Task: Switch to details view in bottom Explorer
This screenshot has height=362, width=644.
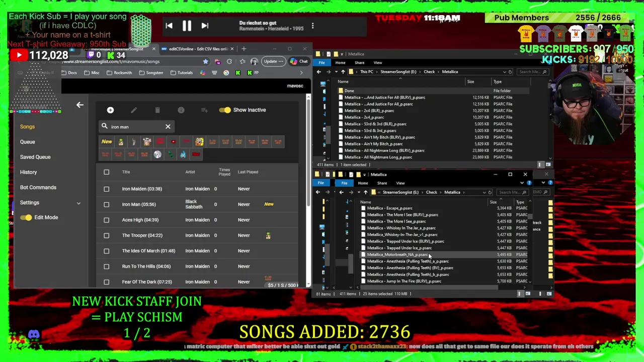Action: 520,294
